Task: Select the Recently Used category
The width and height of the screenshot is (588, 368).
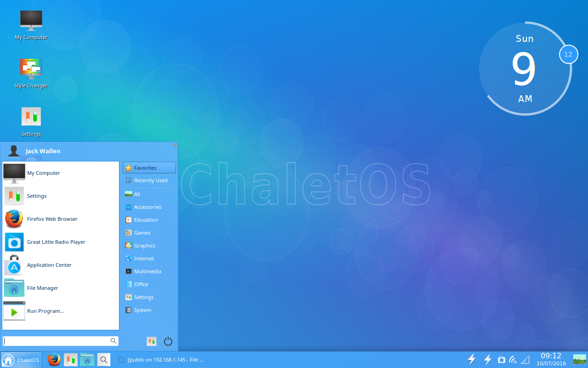Action: pos(149,180)
